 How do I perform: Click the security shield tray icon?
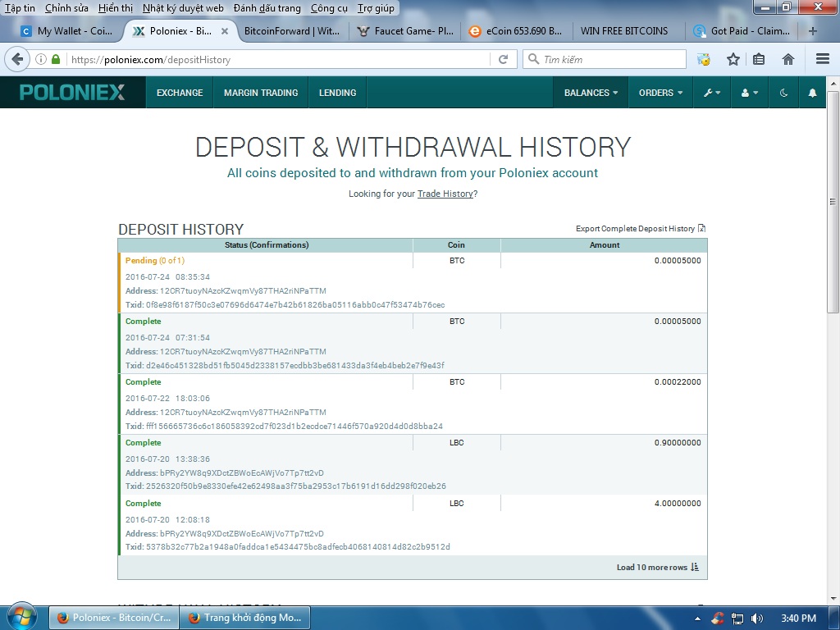[x=717, y=619]
